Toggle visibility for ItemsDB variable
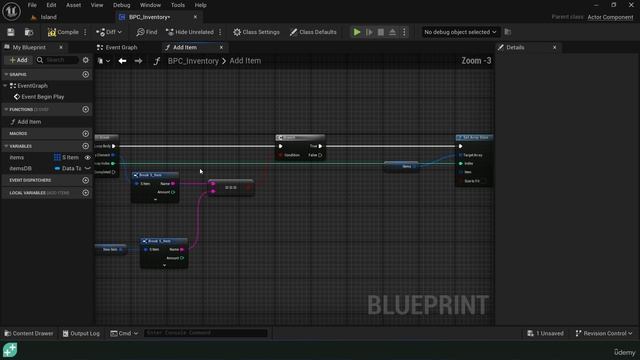640x360 pixels. tap(87, 168)
